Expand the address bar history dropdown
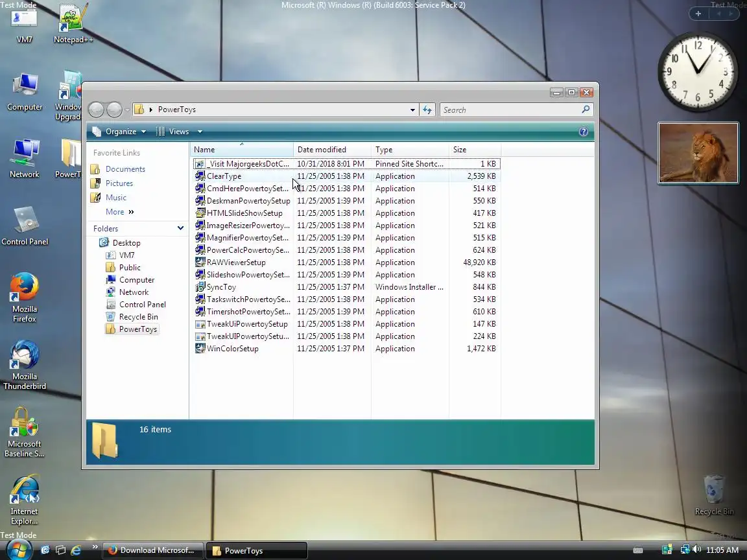 (412, 110)
